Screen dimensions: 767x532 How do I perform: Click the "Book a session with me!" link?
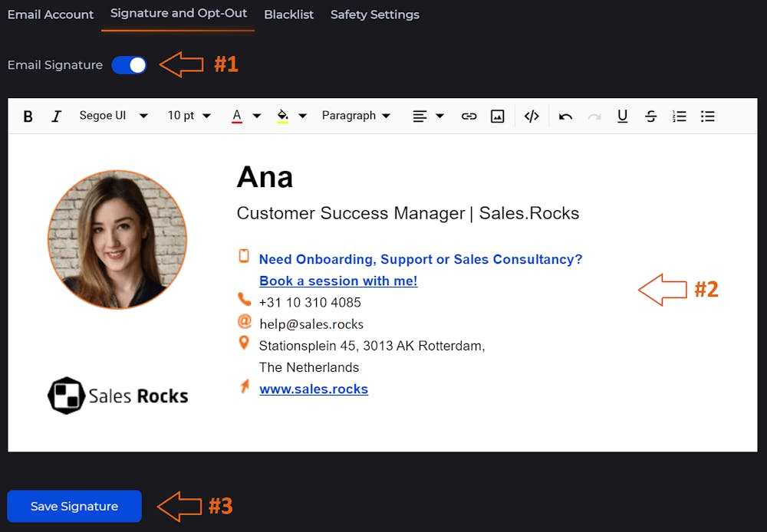[x=338, y=281]
